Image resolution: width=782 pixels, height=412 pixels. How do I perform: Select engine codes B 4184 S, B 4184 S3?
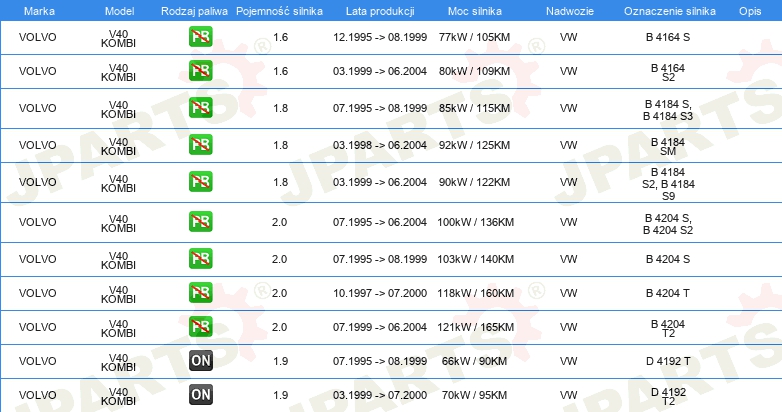668,110
